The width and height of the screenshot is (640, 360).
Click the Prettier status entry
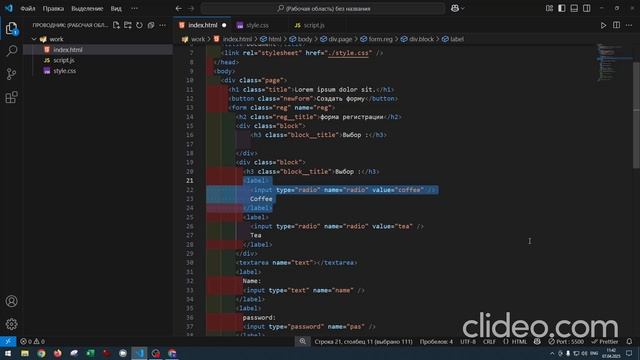pyautogui.click(x=604, y=341)
